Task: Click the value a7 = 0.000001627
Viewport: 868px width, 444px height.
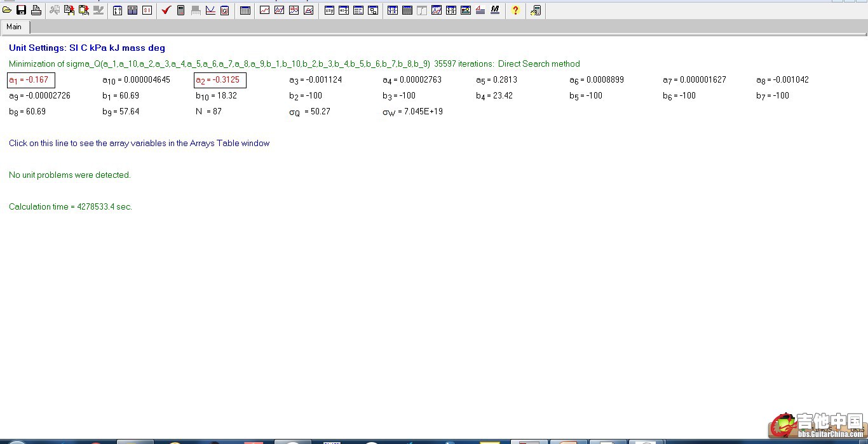Action: point(695,80)
